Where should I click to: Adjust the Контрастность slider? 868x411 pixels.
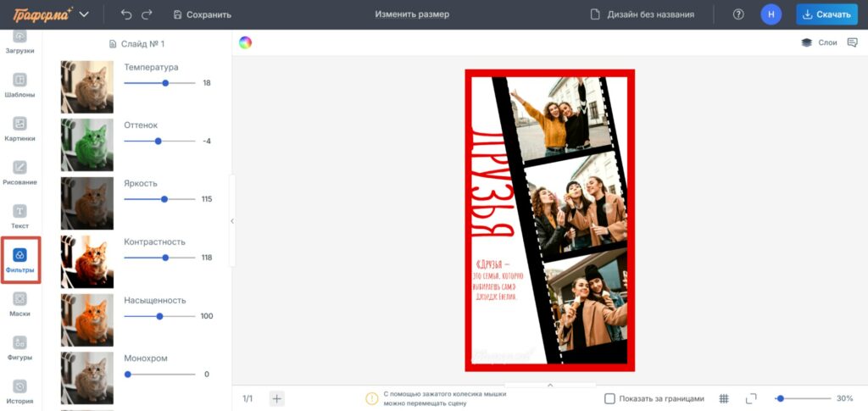pos(159,258)
